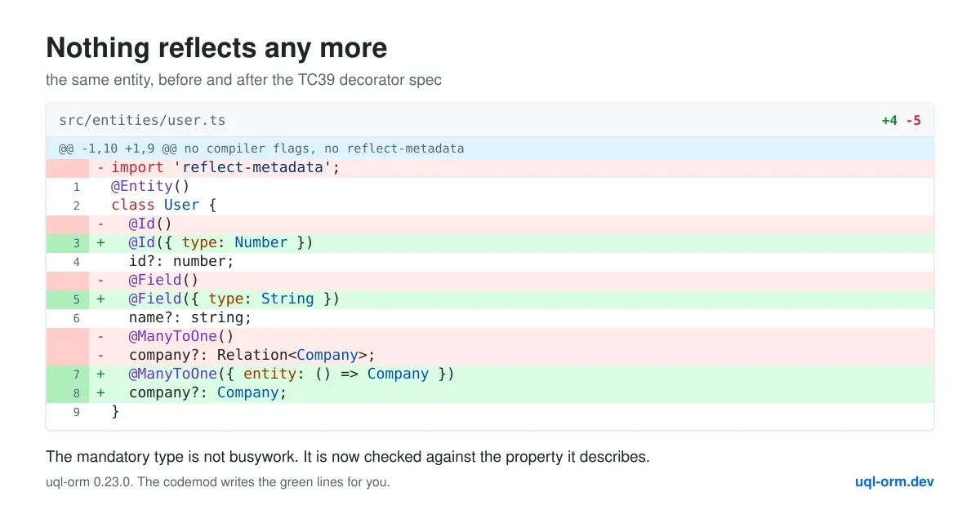Open the uql-orm.dev link
Viewport: 980px width, 514px height.
[x=894, y=481]
